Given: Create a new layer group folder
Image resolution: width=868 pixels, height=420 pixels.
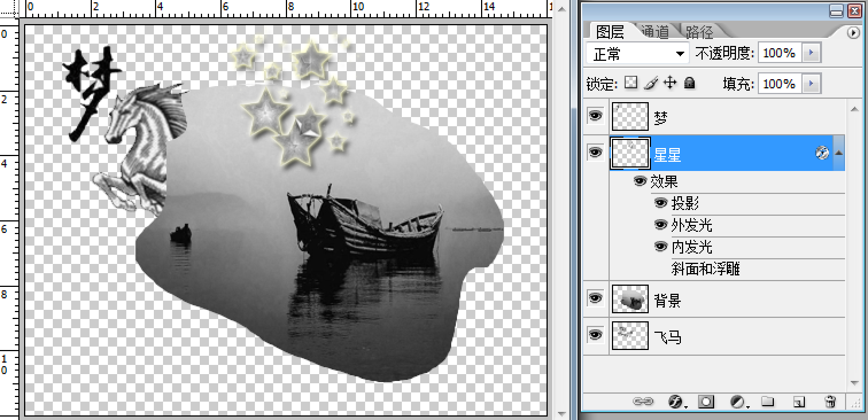Looking at the screenshot, I should click(768, 402).
